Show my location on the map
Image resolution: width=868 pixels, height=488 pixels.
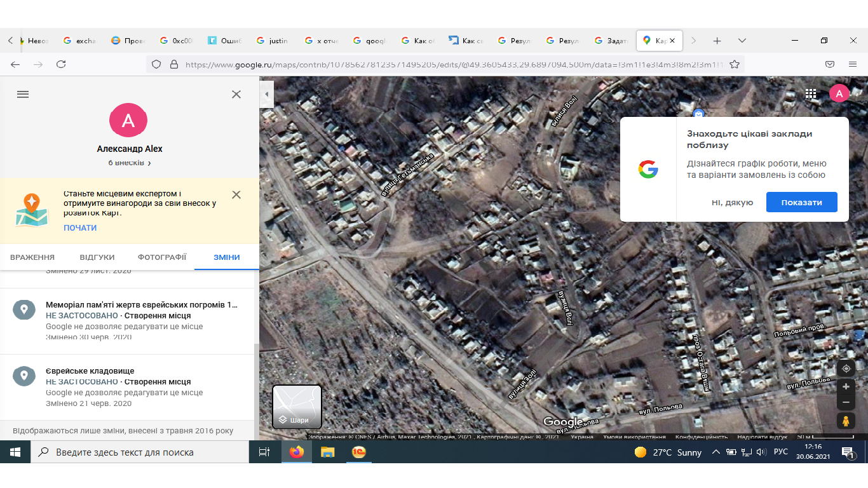pyautogui.click(x=846, y=369)
